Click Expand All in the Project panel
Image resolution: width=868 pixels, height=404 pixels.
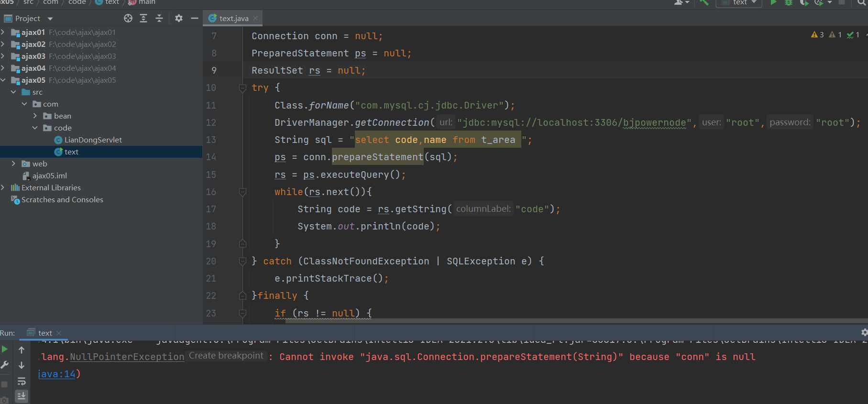(143, 18)
